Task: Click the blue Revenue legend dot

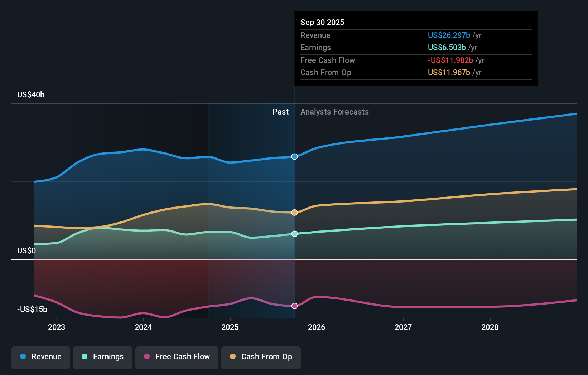Action: [23, 356]
